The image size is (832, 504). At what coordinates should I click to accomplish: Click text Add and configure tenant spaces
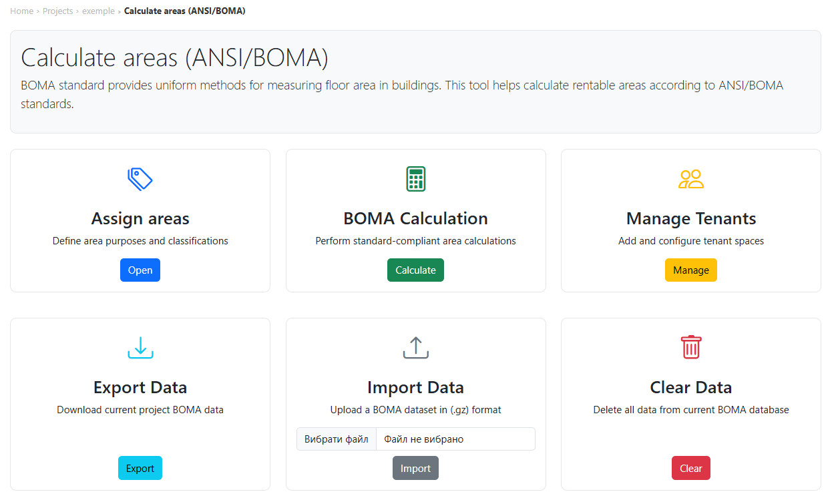[691, 241]
